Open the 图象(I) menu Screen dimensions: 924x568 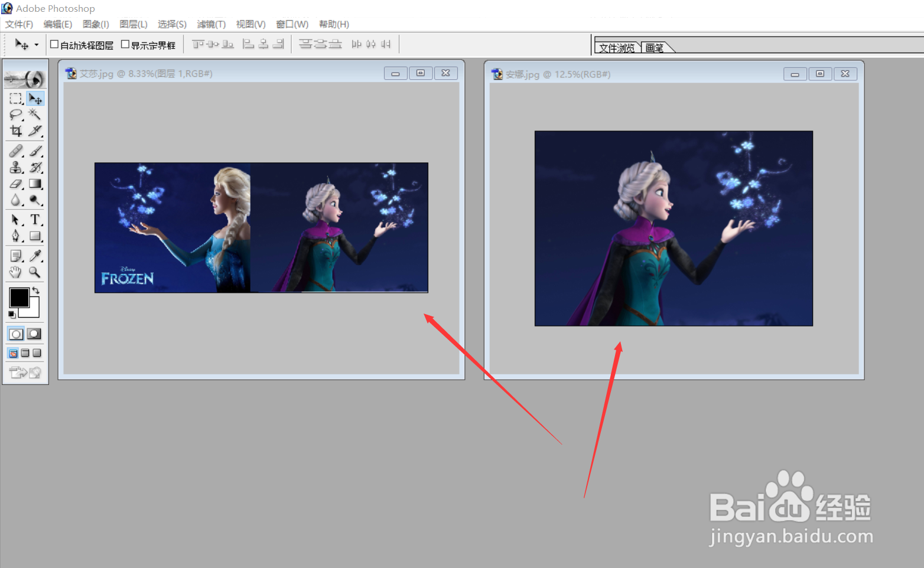pyautogui.click(x=96, y=24)
